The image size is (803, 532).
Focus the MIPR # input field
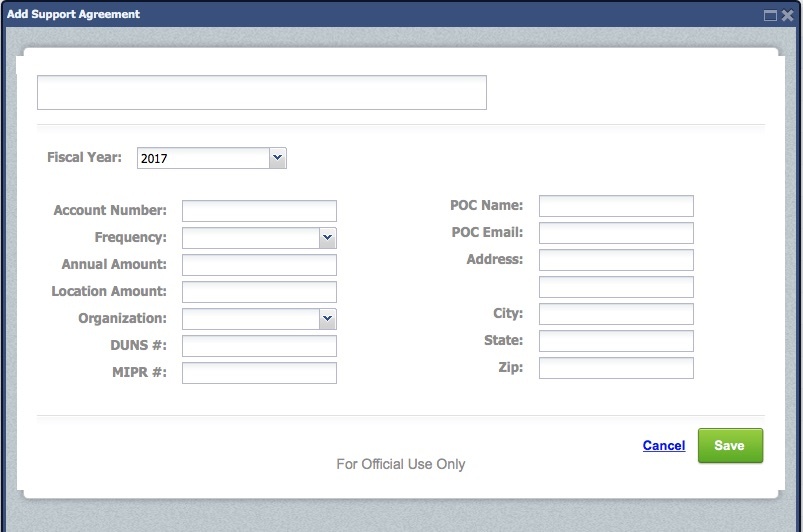(x=259, y=373)
